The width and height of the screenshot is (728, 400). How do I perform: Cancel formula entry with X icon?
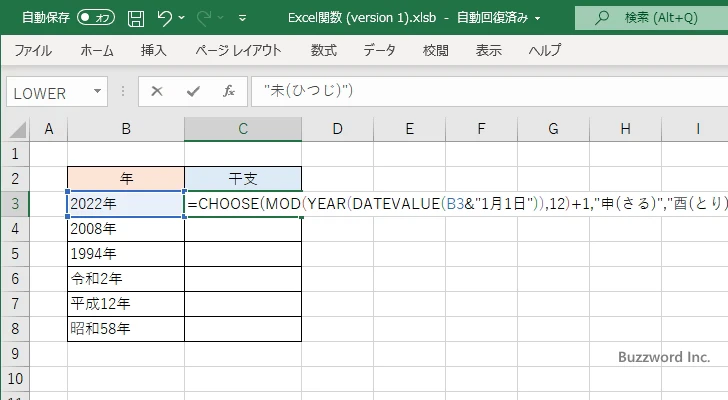(x=157, y=91)
